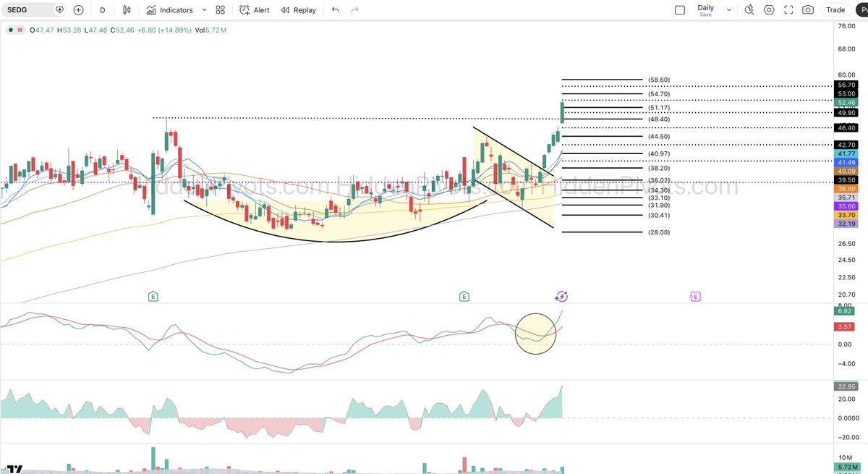868x474 pixels.
Task: Click the leftmost green earnings E marker
Action: [153, 296]
